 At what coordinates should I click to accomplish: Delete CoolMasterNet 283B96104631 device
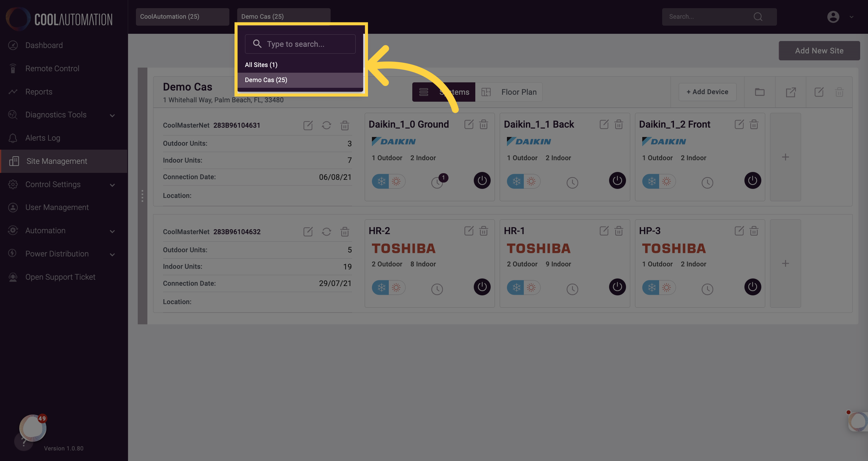[x=345, y=126]
